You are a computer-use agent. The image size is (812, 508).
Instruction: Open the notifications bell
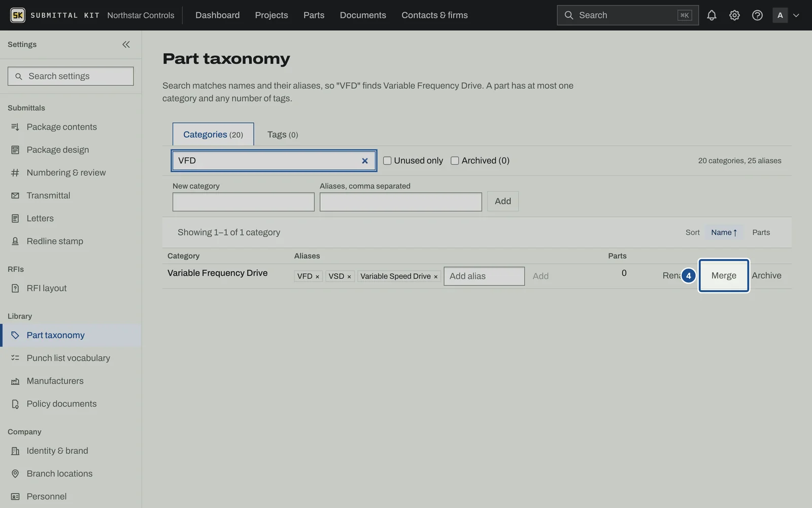(712, 15)
